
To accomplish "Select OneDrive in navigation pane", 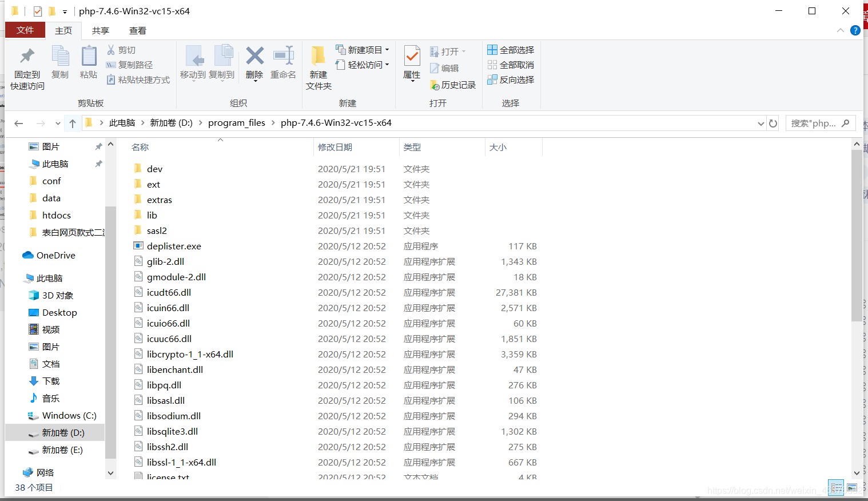I will tap(55, 255).
